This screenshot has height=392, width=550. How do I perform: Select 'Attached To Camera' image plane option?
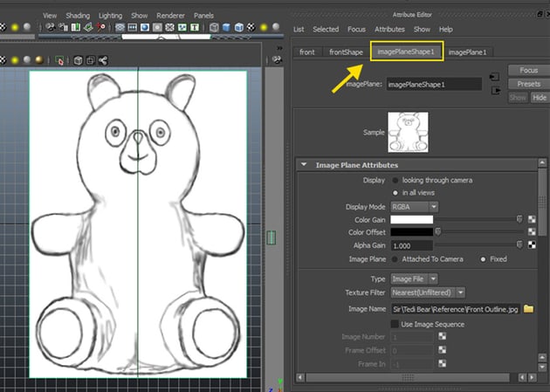tap(395, 259)
